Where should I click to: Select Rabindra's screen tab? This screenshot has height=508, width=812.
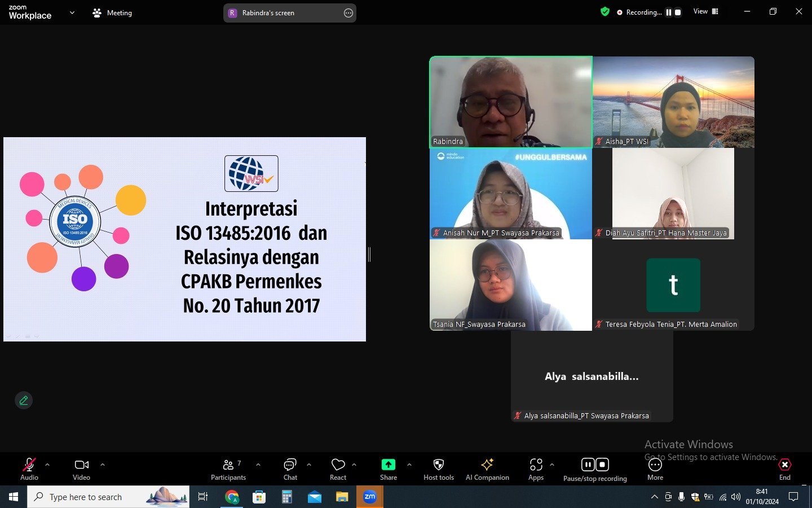(289, 13)
